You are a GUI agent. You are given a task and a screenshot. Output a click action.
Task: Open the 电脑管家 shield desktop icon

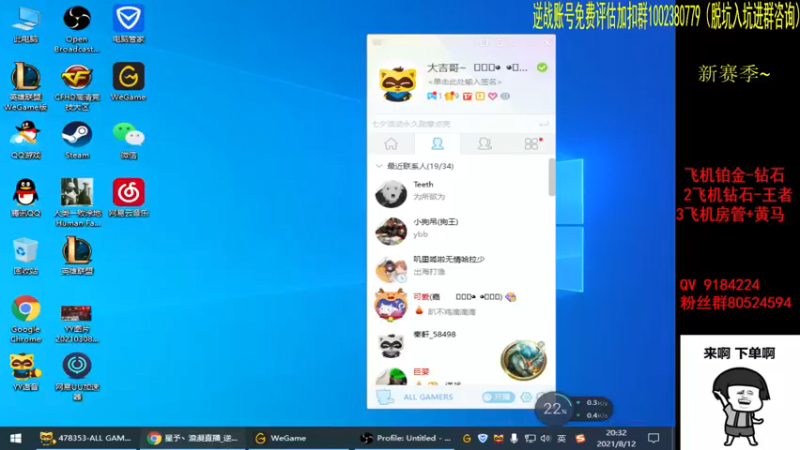tap(128, 24)
